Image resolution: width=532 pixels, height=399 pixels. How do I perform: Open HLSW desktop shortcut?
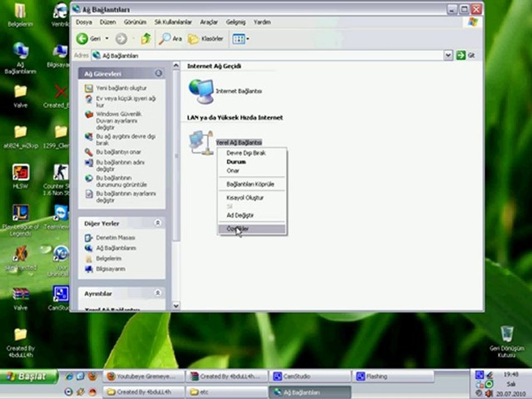pyautogui.click(x=21, y=176)
